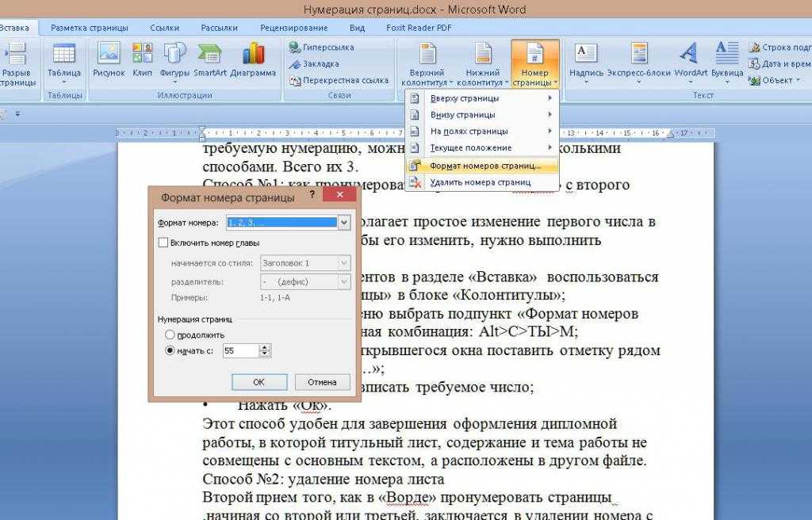Image resolution: width=812 pixels, height=520 pixels.
Task: Switch to the Рецензирование tab
Action: click(x=293, y=28)
